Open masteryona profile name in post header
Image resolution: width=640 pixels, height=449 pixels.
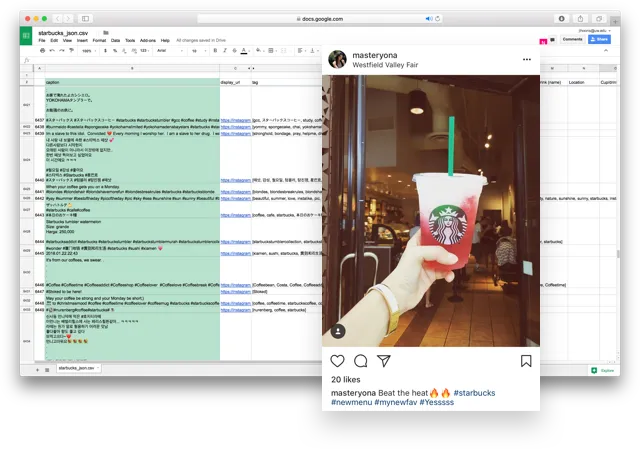click(375, 55)
